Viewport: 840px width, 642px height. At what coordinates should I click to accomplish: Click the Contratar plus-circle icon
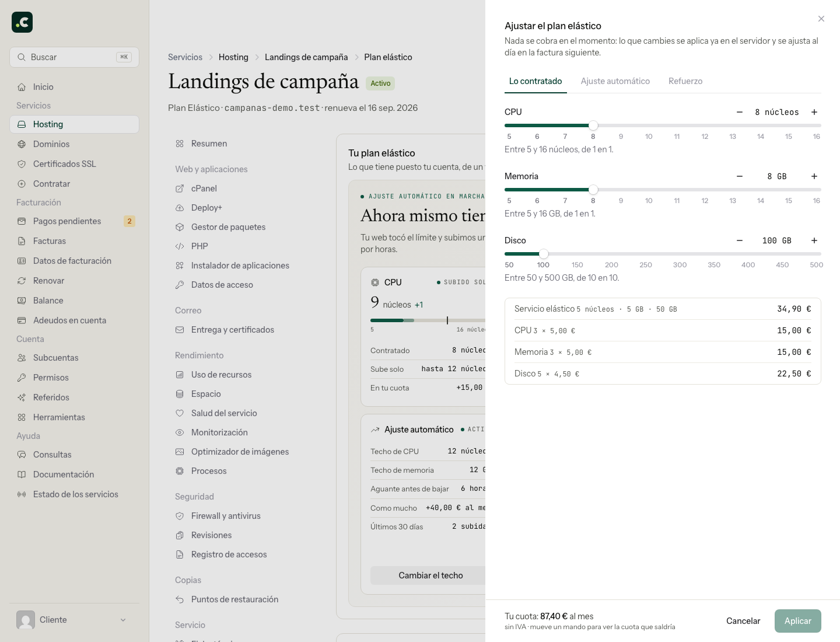(22, 184)
